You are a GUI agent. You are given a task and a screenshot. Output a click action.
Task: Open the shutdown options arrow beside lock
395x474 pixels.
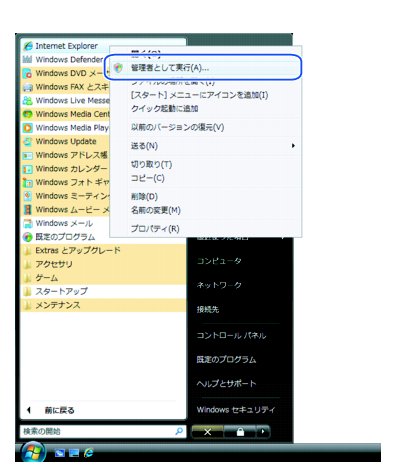point(263,432)
